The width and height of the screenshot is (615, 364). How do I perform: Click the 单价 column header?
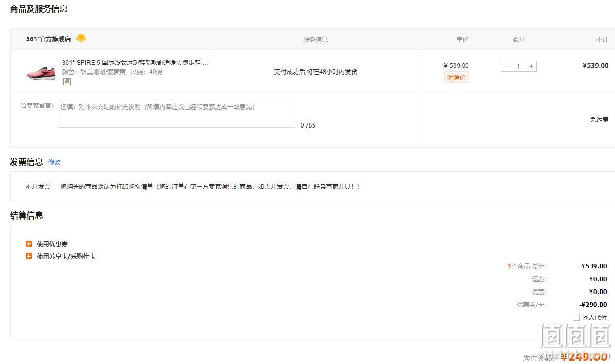coord(463,39)
